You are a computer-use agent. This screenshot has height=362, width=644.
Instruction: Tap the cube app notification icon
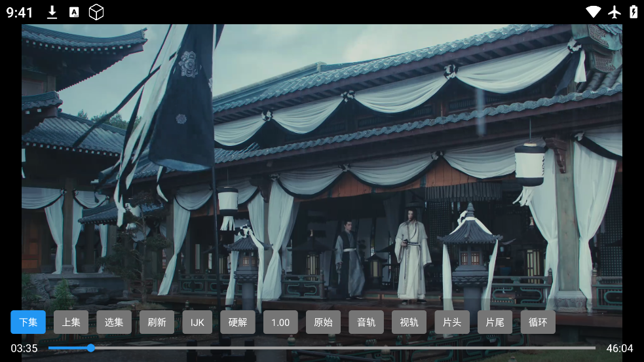coord(96,12)
